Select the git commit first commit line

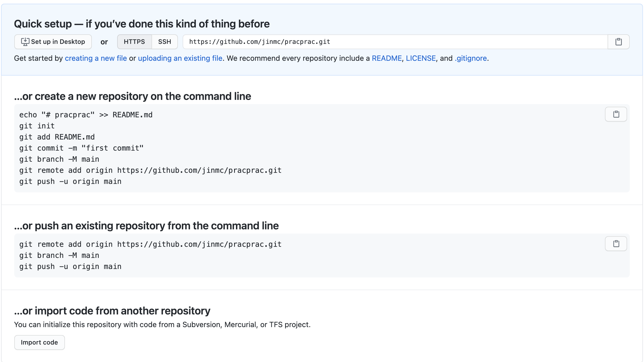point(81,148)
